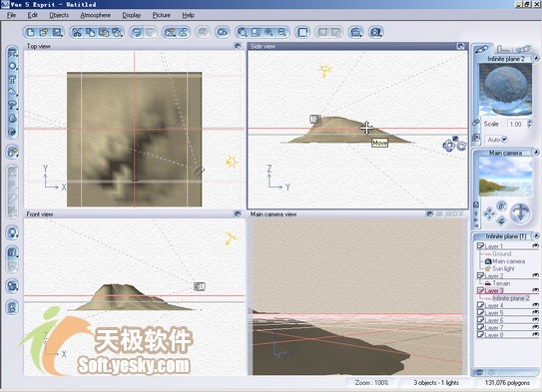Collapse the Main camera panel arrow
542x392 pixels.
(x=536, y=152)
